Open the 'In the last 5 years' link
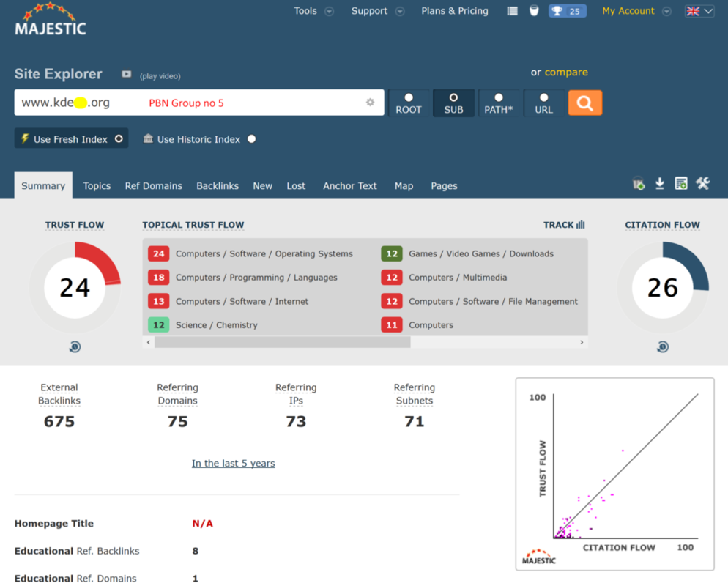Screen dimensions: 728x586 pyautogui.click(x=233, y=463)
